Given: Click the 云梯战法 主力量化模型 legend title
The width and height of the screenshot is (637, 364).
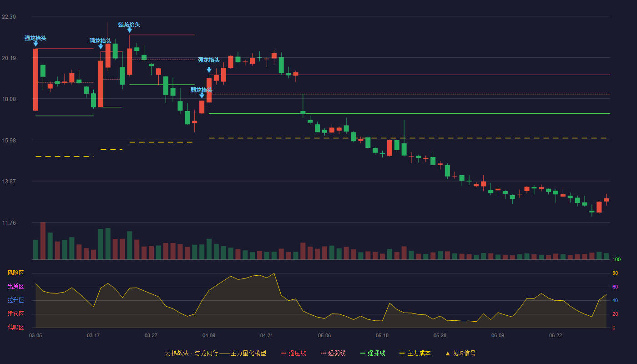Looking at the screenshot, I should [216, 353].
